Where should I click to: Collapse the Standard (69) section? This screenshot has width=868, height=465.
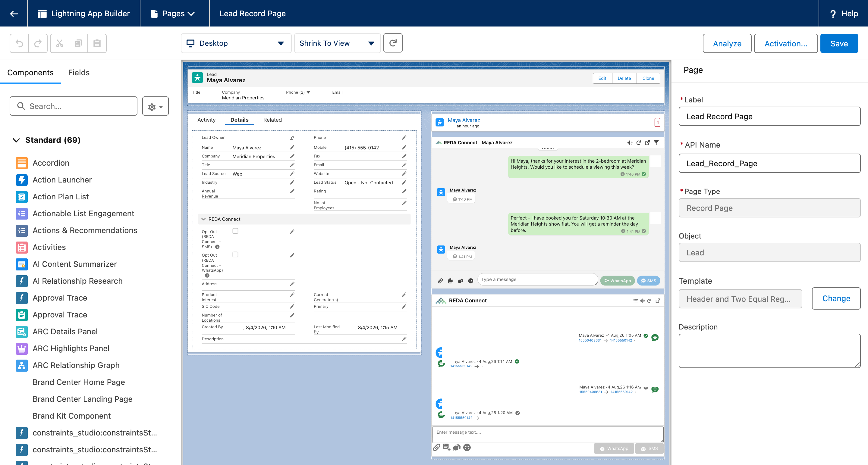16,140
